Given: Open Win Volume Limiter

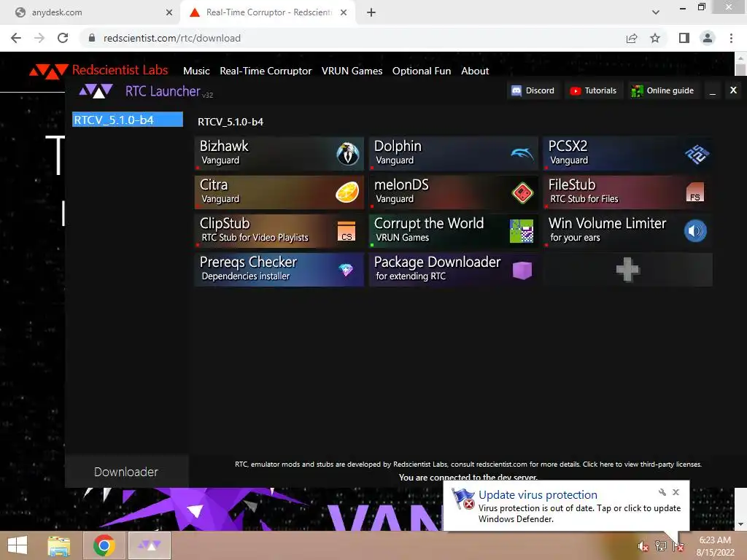Looking at the screenshot, I should (x=628, y=231).
